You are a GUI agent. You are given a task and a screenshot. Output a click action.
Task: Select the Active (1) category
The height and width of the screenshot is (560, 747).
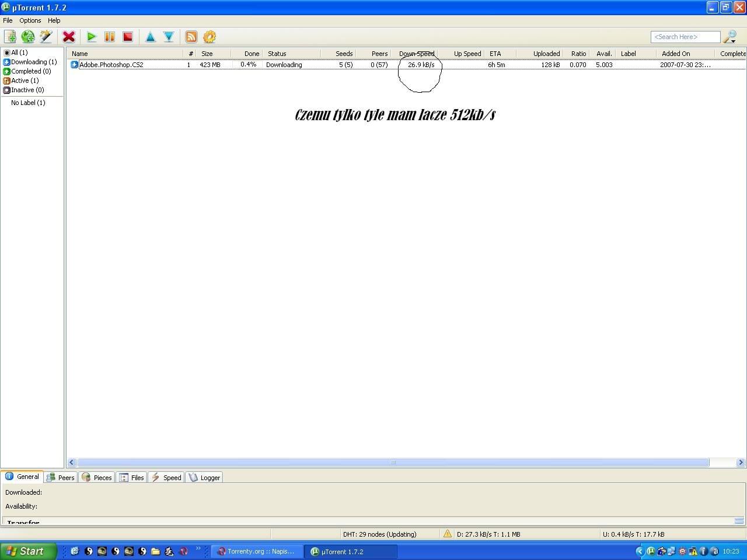coord(21,80)
